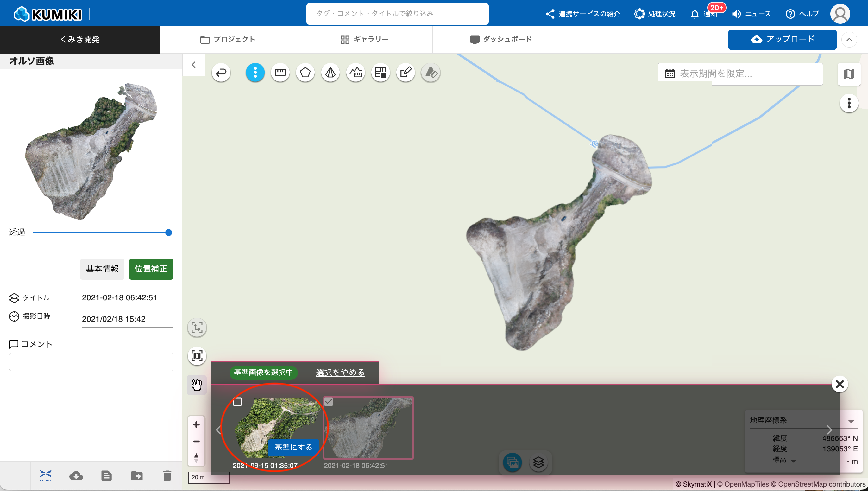
Task: Collapse the header with the chevron beside アップロード
Action: (x=849, y=40)
